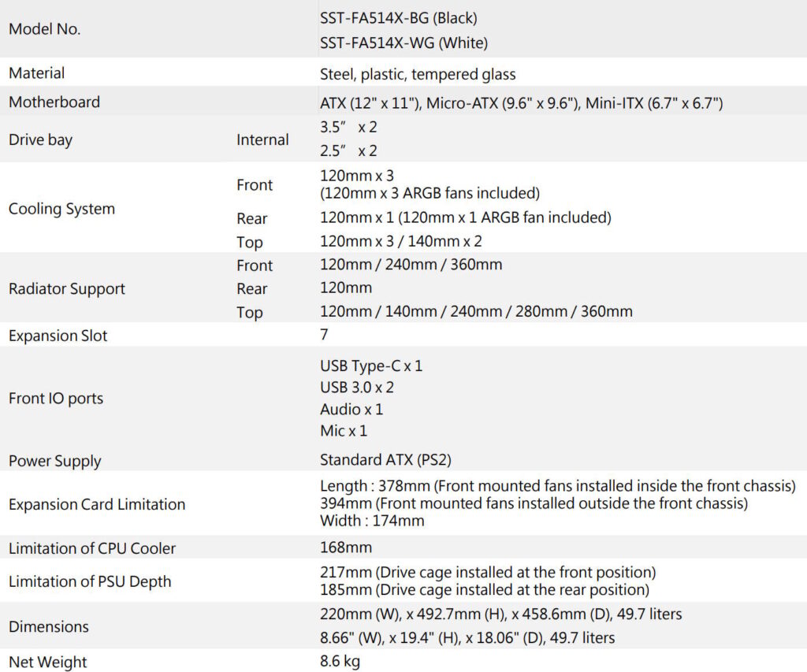Click the USB Type-C x 1 entry
807x672 pixels.
click(371, 366)
